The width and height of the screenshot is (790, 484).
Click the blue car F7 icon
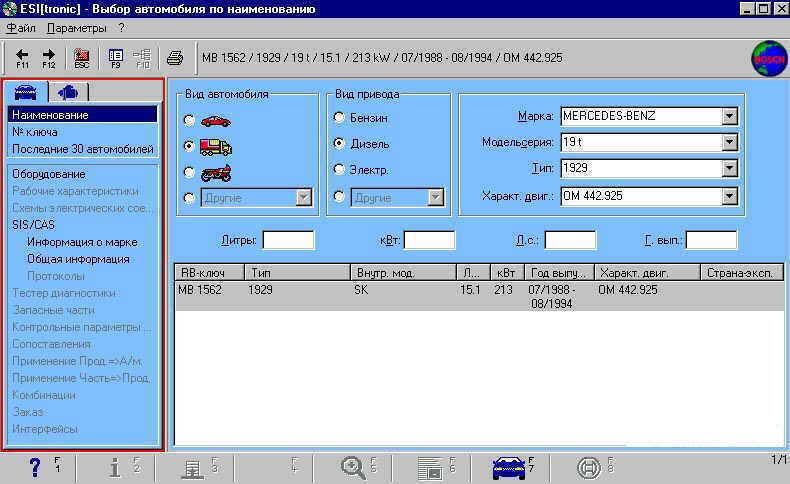click(510, 467)
